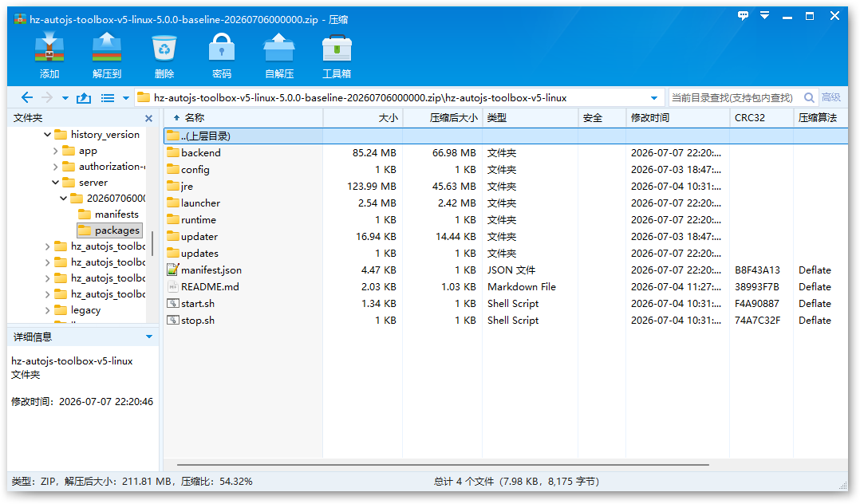The image size is (860, 504).
Task: Click CRC32 value 74A7C32F
Action: click(757, 321)
